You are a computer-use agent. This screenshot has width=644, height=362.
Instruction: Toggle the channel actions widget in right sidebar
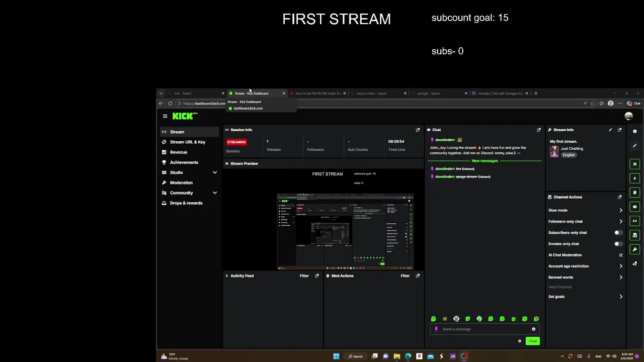634,235
